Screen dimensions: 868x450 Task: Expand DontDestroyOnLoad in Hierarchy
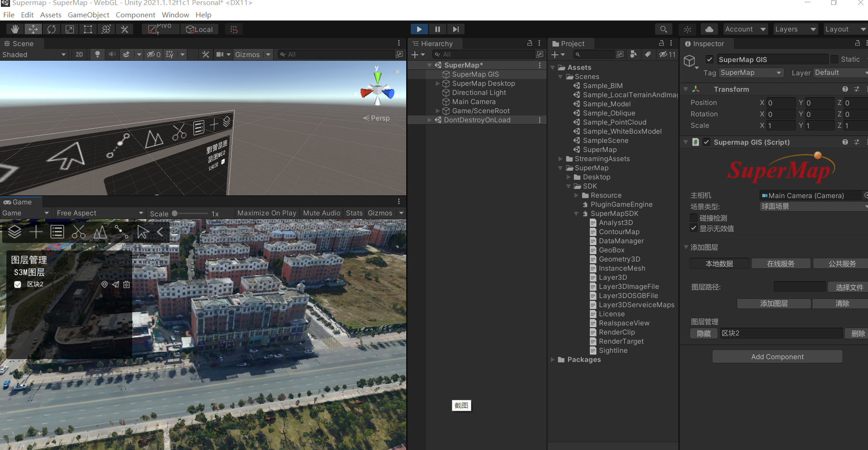tap(429, 120)
